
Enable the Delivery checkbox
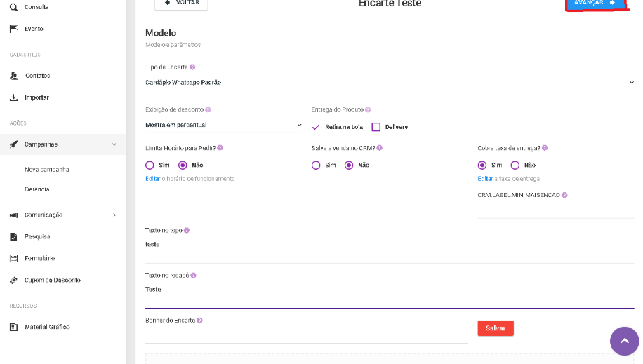pos(376,127)
